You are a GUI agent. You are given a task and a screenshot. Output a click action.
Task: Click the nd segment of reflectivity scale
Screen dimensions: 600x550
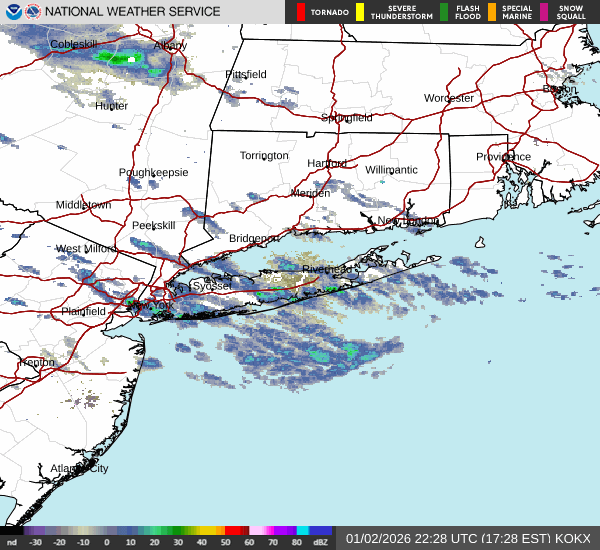coord(12,543)
